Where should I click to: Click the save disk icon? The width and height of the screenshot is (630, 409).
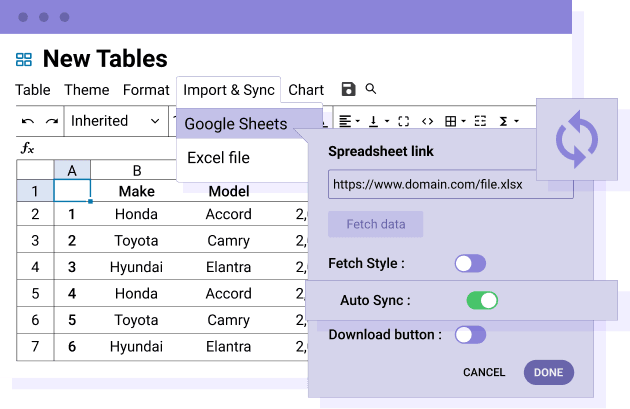(349, 90)
